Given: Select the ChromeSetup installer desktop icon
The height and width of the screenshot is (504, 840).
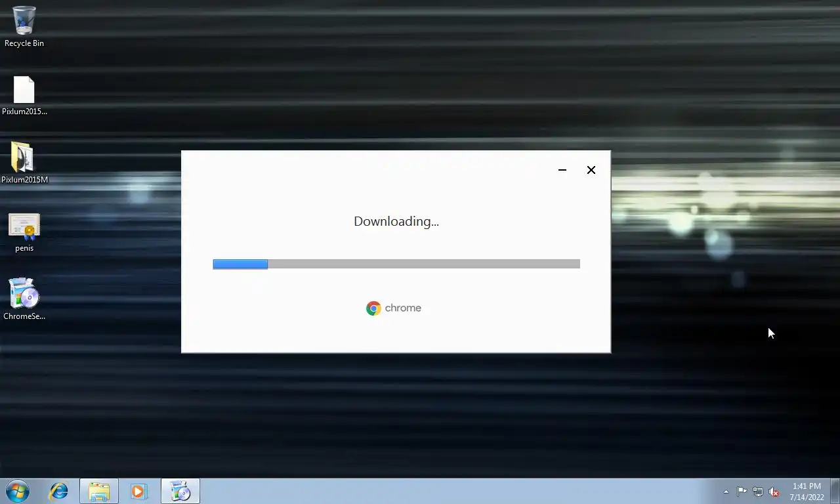Looking at the screenshot, I should click(x=24, y=299).
